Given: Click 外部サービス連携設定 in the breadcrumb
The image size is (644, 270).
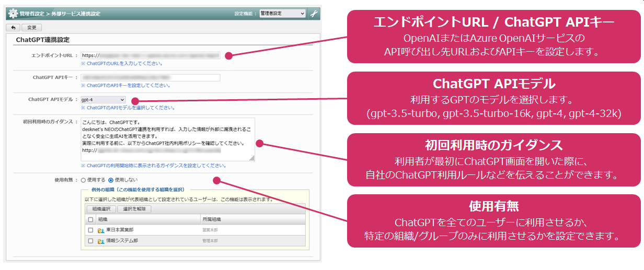Looking at the screenshot, I should click(76, 14).
